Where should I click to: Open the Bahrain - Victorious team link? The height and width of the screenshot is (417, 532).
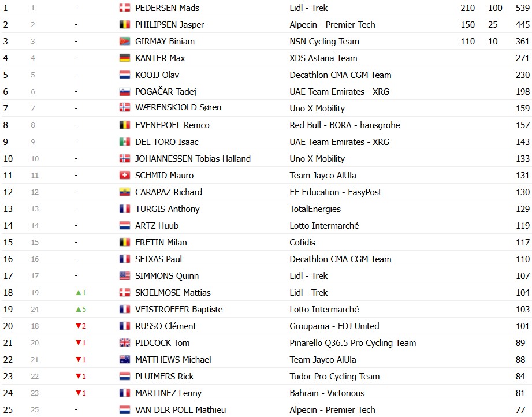(x=327, y=393)
